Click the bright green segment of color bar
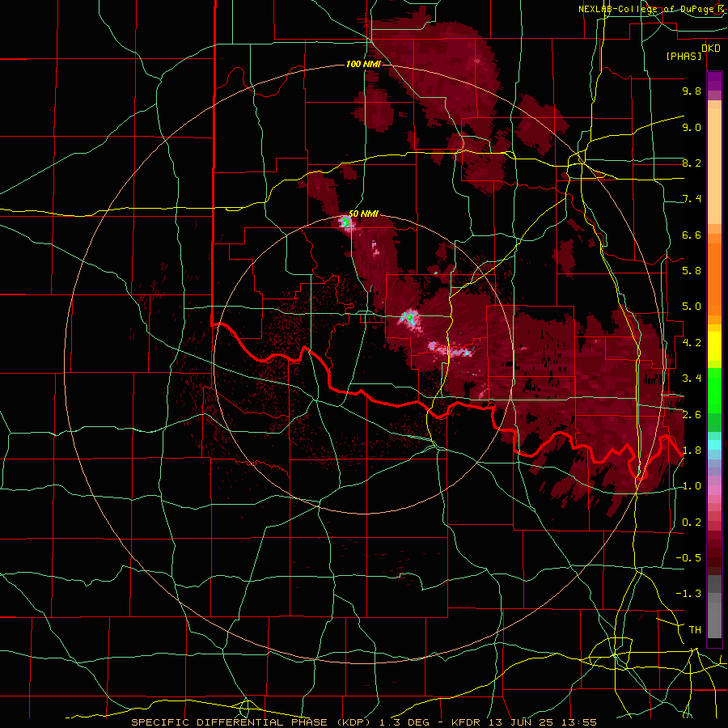 [714, 390]
